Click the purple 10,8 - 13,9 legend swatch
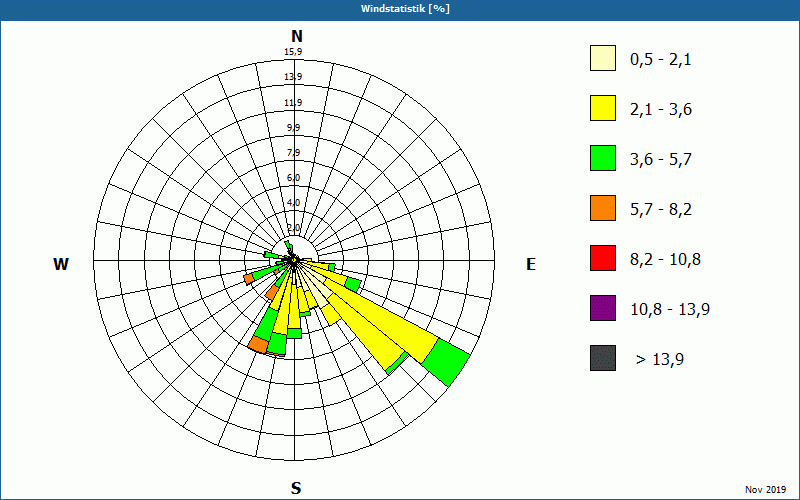Screen dimensions: 800x500 click(x=603, y=308)
